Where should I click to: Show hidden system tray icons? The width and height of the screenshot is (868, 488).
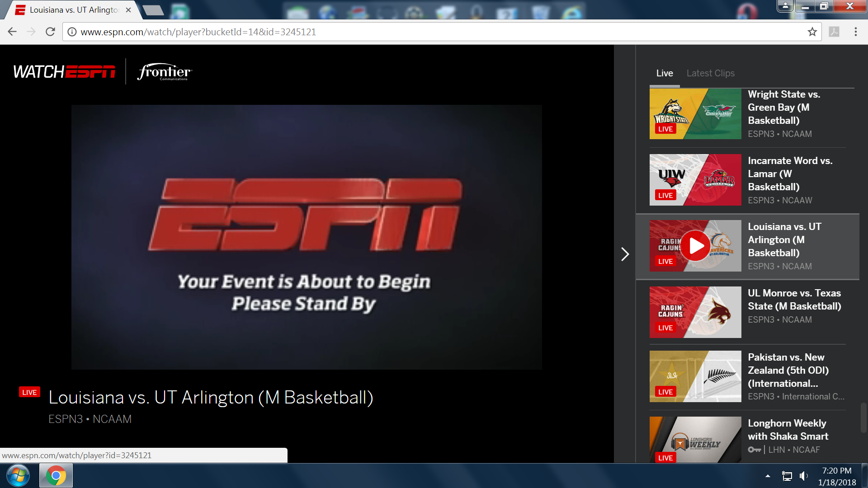tap(768, 476)
